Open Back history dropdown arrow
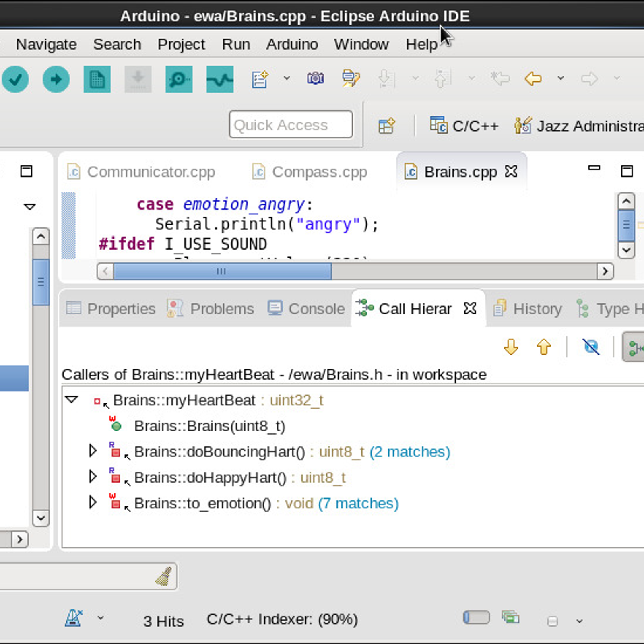 point(560,78)
